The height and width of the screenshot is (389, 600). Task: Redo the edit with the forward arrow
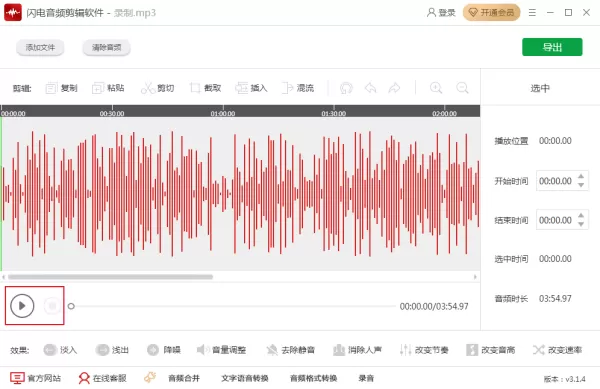394,88
